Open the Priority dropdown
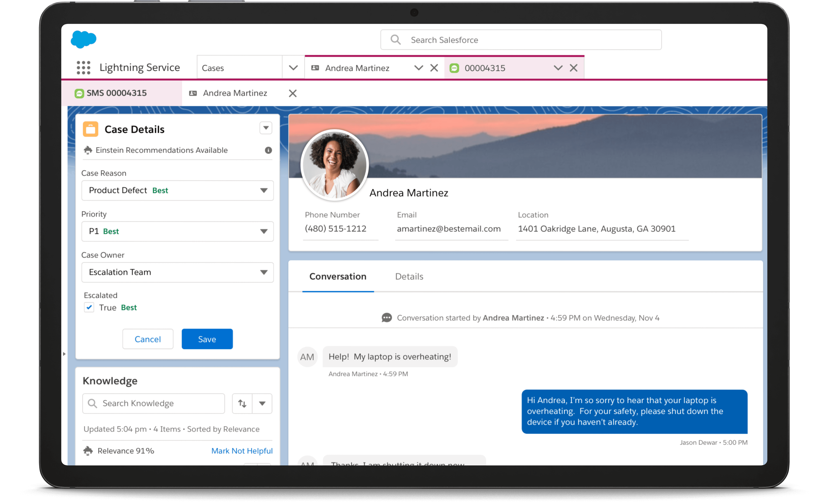The image size is (829, 504). pyautogui.click(x=264, y=232)
